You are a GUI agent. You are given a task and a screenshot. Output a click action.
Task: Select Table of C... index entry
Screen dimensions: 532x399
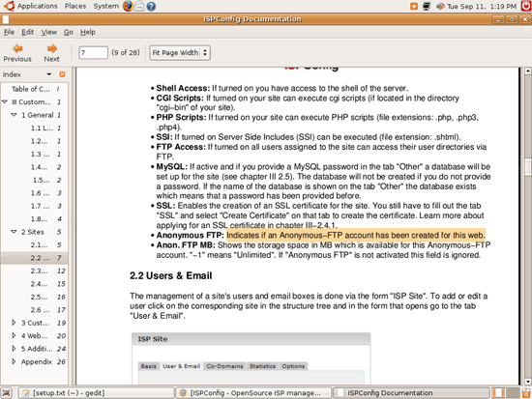coord(34,89)
